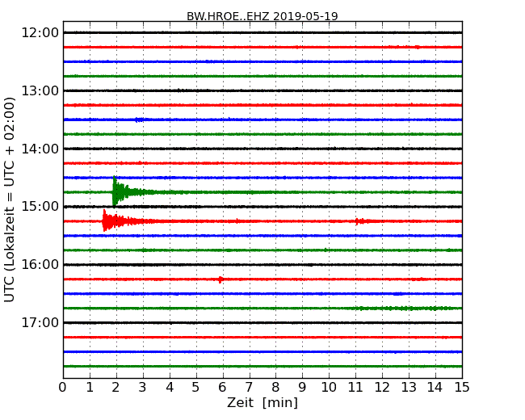This screenshot has width=525, height=420.
Task: Click the 12:00 time label
Action: [x=40, y=33]
